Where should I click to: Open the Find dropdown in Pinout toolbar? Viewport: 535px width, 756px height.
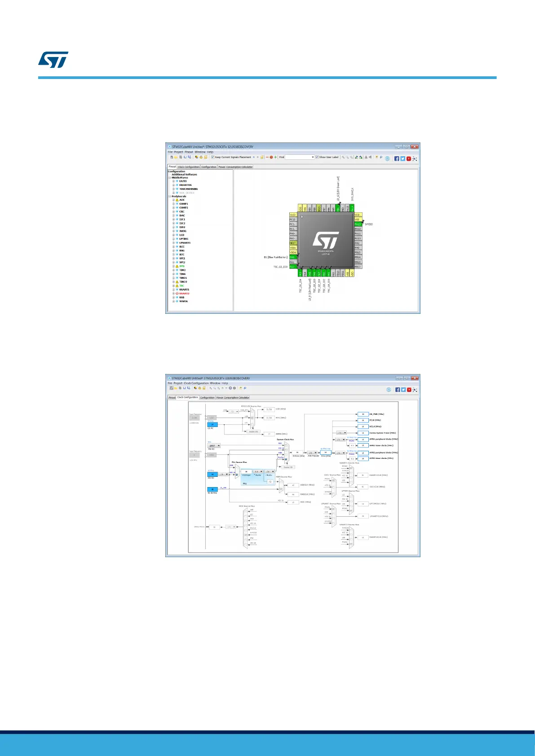click(x=313, y=158)
